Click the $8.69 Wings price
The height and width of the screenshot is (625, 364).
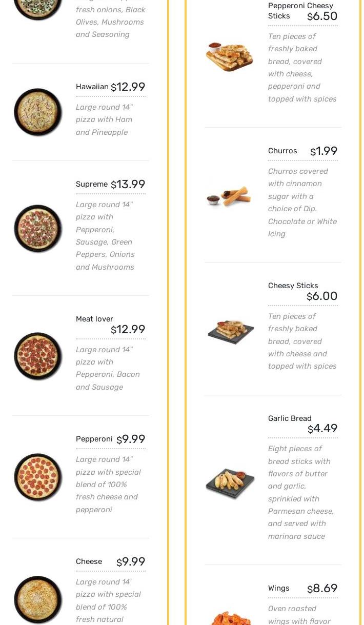(322, 589)
